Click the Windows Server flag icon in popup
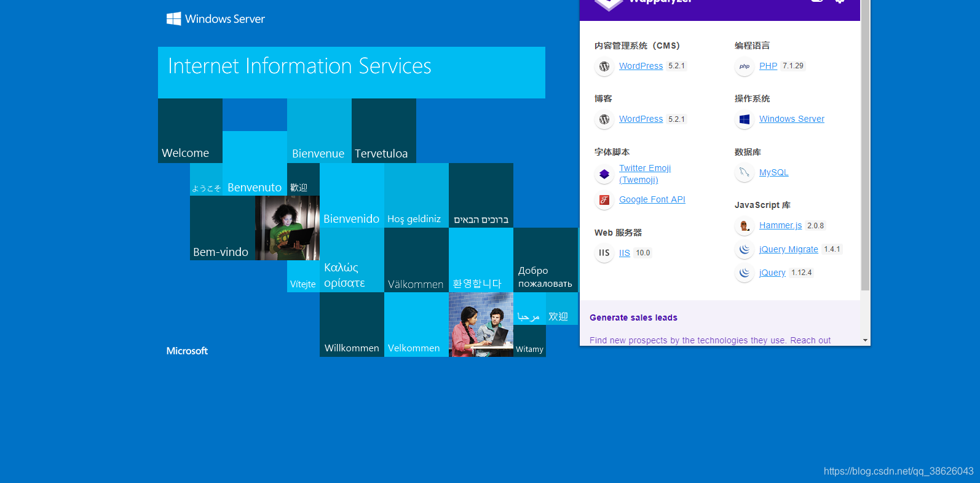This screenshot has height=483, width=980. pyautogui.click(x=745, y=119)
